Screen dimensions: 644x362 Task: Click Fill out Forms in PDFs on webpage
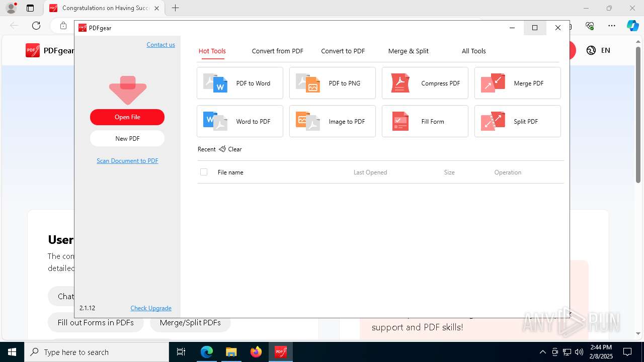[96, 323]
